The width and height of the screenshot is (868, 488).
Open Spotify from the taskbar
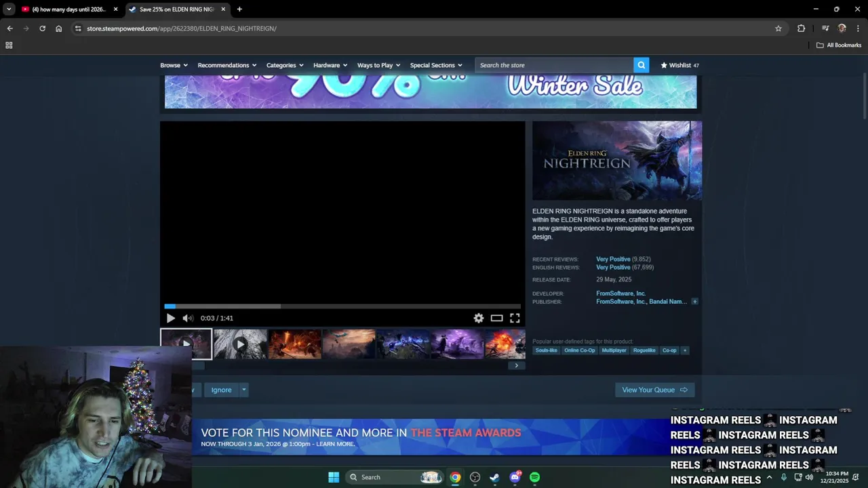pyautogui.click(x=534, y=477)
